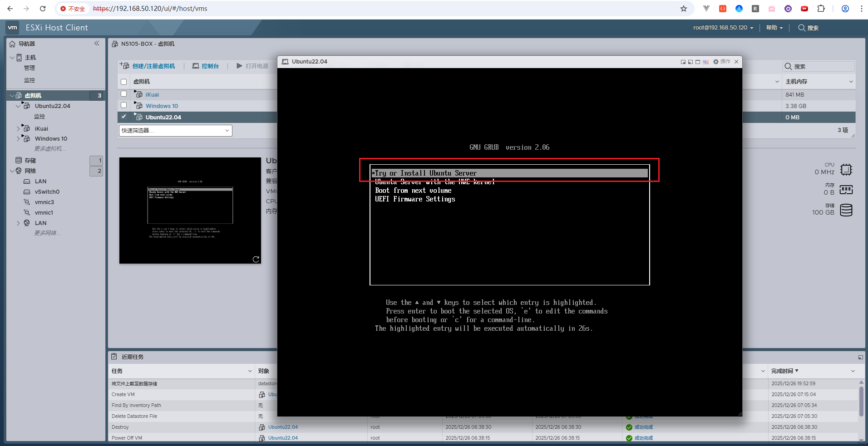Tick the Windows 10 row checkbox
Viewport: 868px width, 446px height.
123,105
